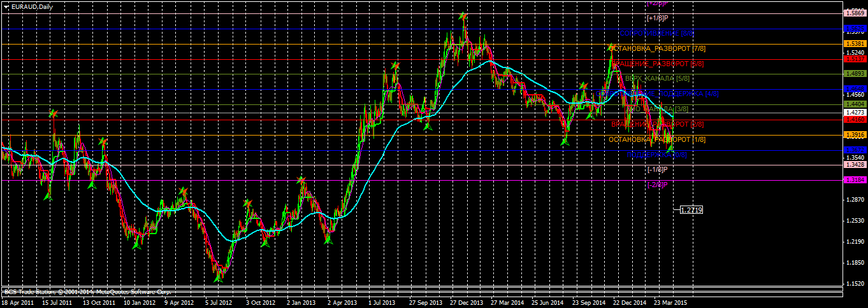Click the 22 Dec 2014 date label
The width and height of the screenshot is (868, 308).
tap(630, 303)
